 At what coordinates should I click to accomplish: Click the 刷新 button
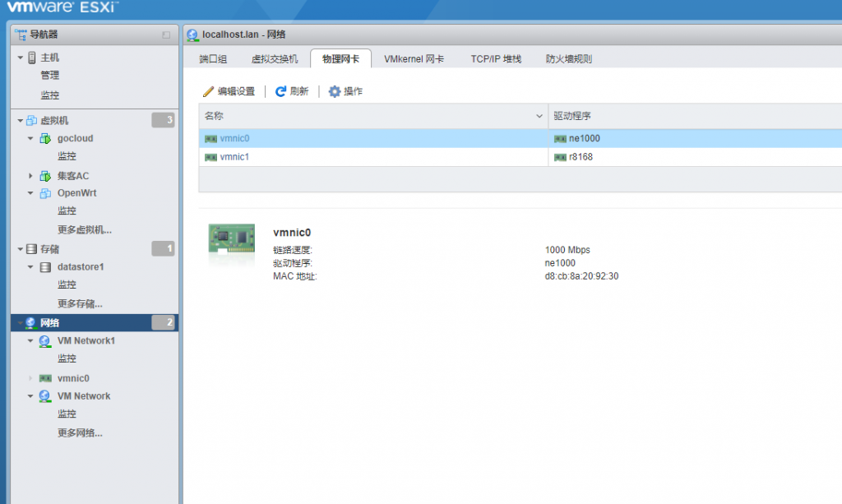coord(292,91)
